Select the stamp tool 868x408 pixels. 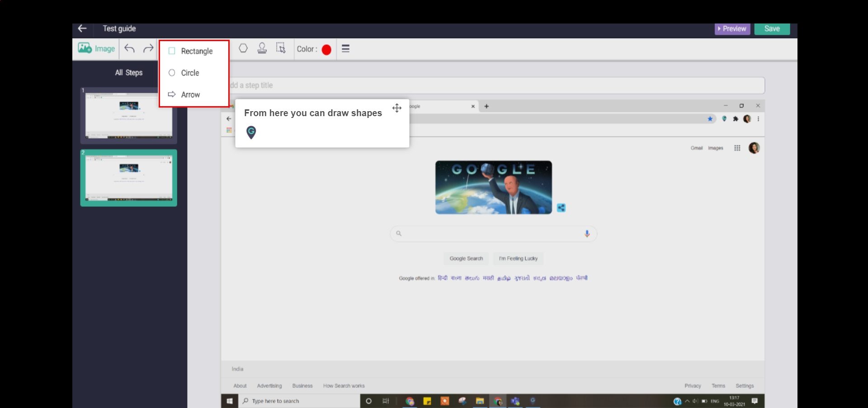tap(262, 48)
